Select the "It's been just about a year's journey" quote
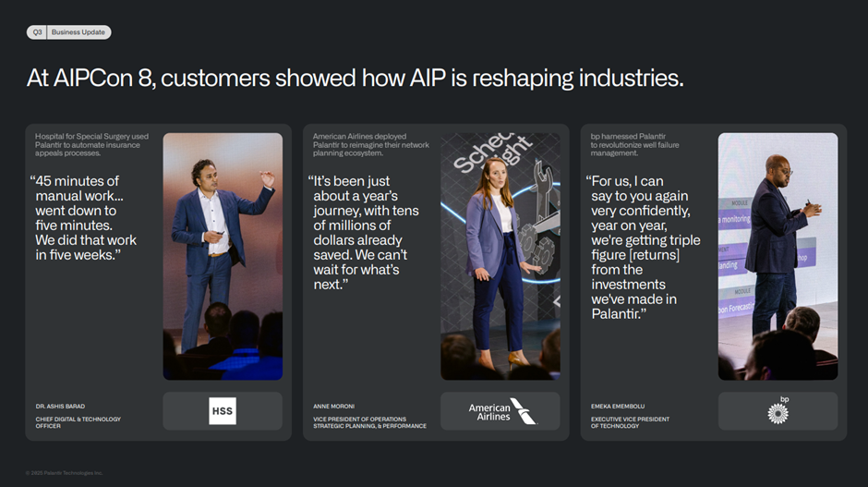The image size is (868, 487). (364, 233)
